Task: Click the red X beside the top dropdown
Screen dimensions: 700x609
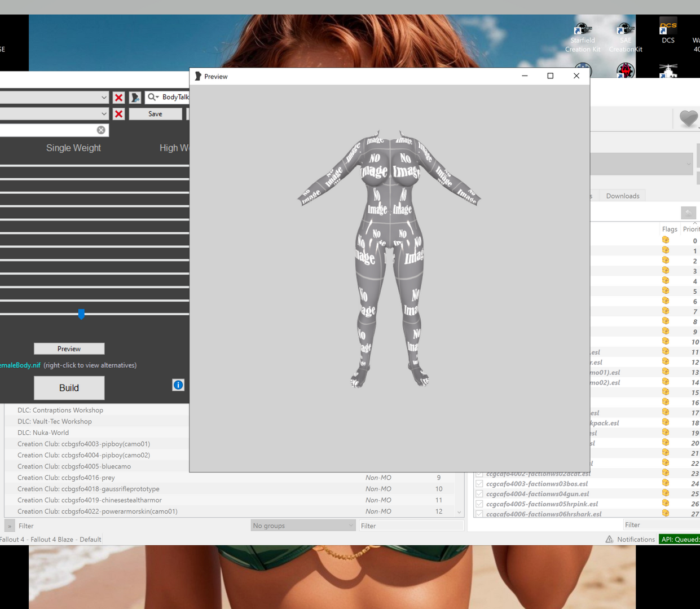Action: [x=118, y=98]
